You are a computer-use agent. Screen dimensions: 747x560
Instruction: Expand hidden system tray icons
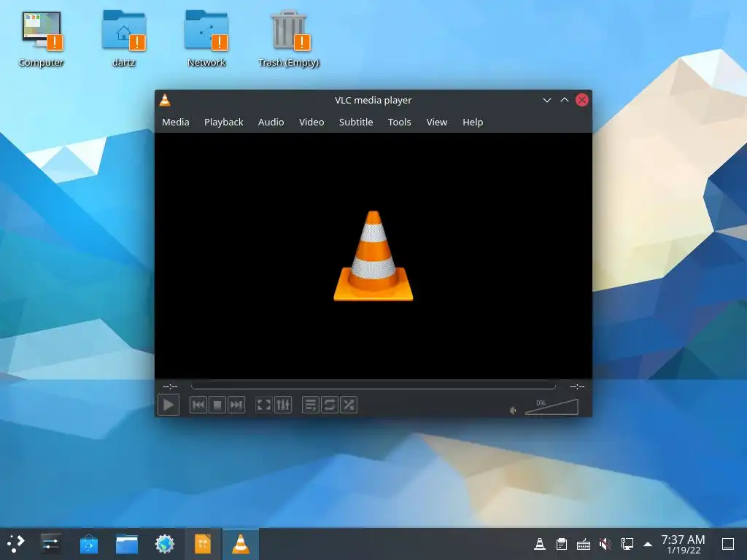pyautogui.click(x=648, y=544)
